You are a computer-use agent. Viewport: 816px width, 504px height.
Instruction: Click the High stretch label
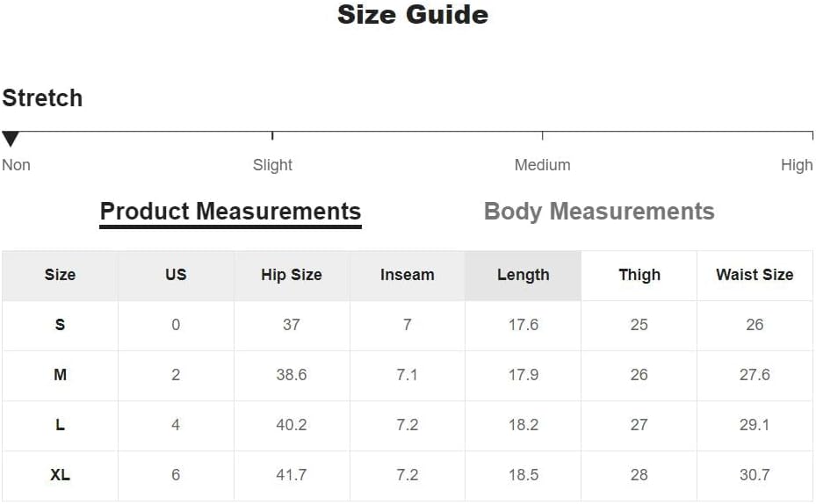tap(797, 165)
